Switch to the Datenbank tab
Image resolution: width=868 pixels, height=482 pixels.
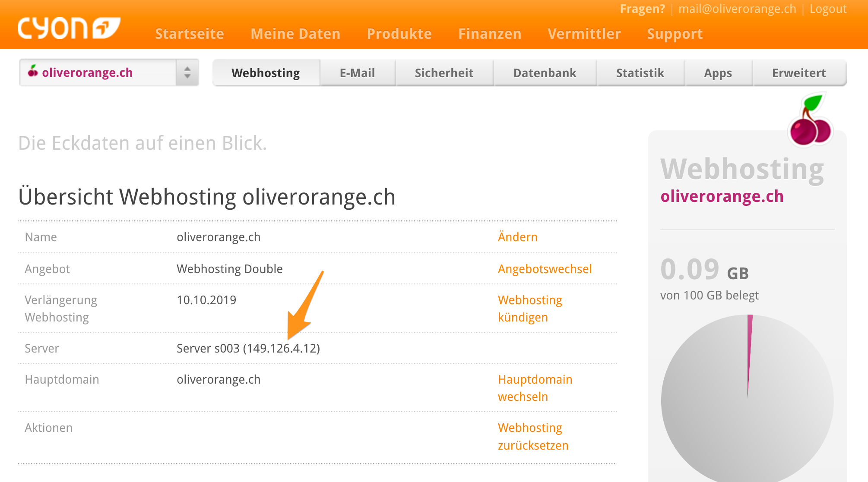click(545, 73)
